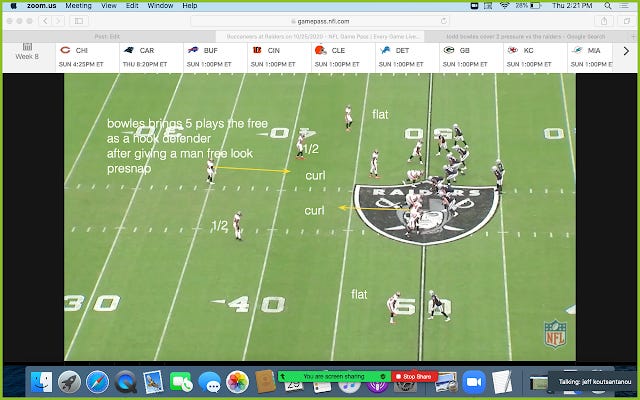Open Messages from the Dock
The image size is (640, 400).
(209, 382)
